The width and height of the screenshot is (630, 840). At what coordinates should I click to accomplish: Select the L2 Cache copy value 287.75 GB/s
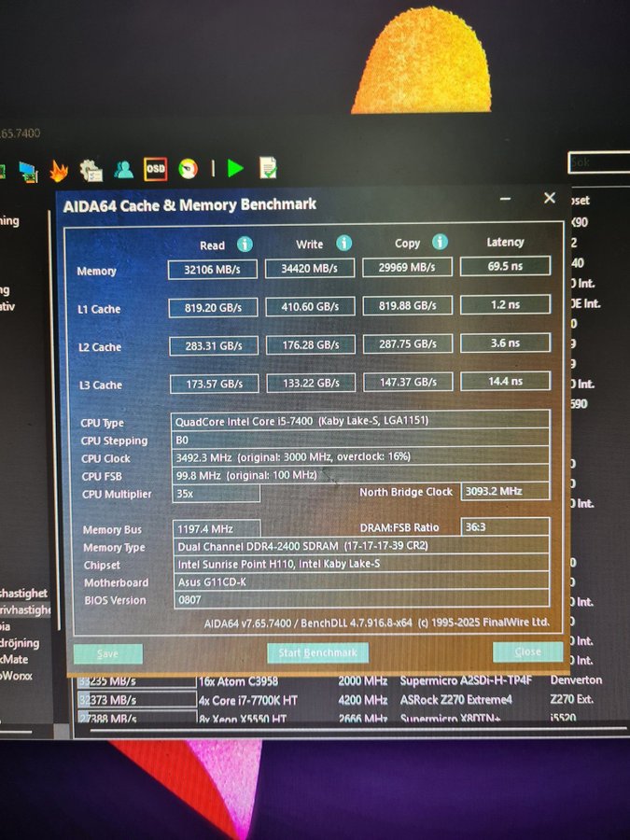tap(408, 343)
